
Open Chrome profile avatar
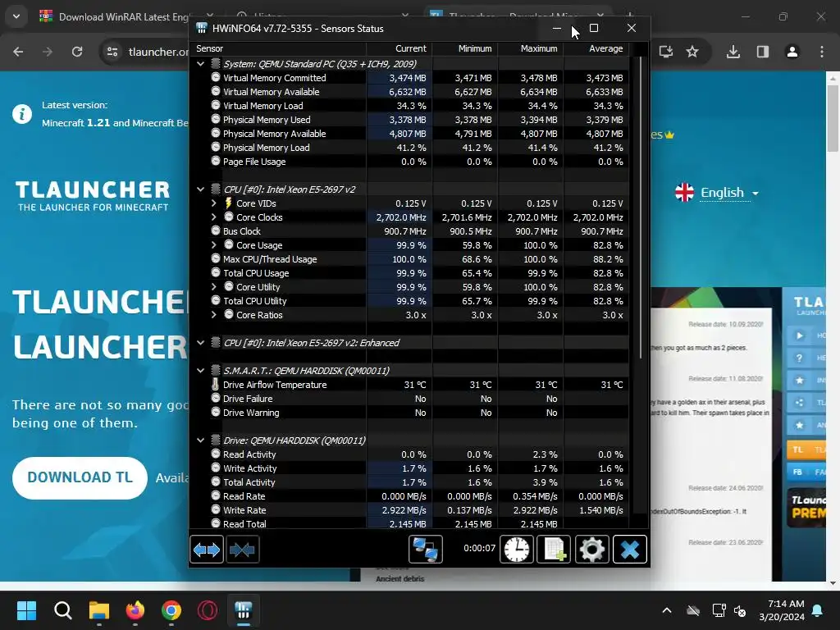(792, 52)
